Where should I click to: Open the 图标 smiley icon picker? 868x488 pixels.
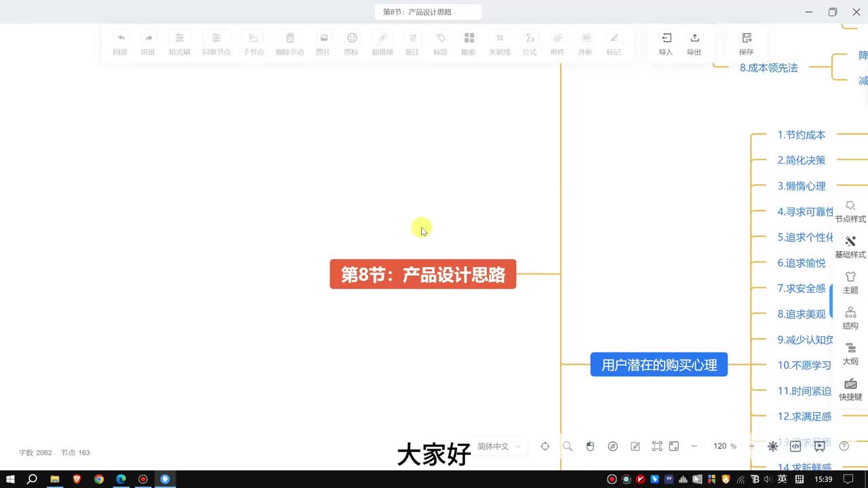(351, 44)
